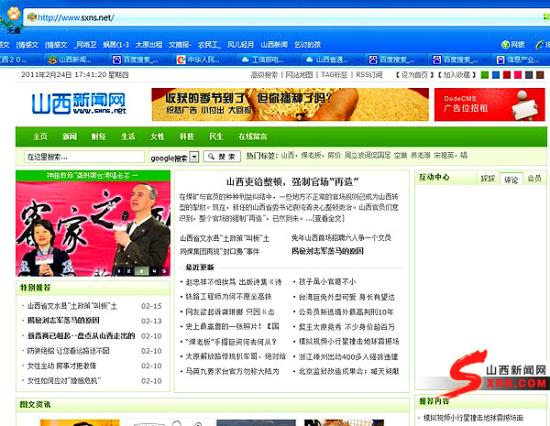Select slide 1 in the slideshow

click(x=119, y=271)
